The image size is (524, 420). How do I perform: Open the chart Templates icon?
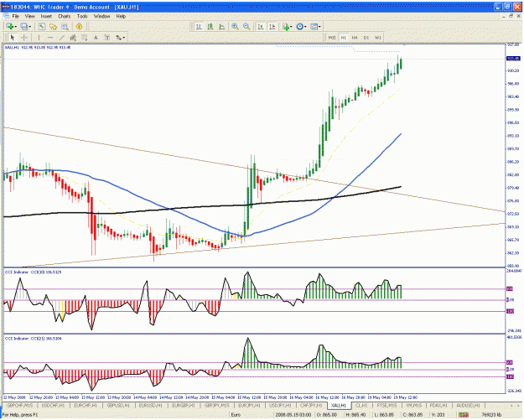(314, 26)
